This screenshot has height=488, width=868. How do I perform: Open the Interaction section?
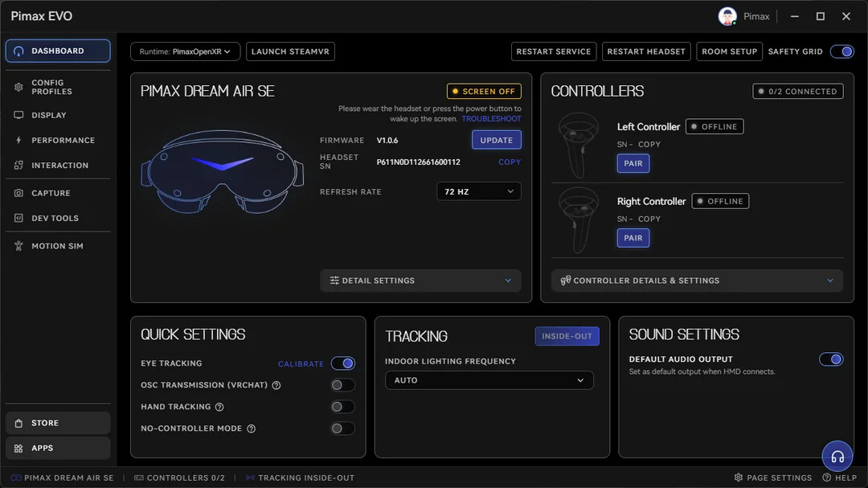click(58, 165)
